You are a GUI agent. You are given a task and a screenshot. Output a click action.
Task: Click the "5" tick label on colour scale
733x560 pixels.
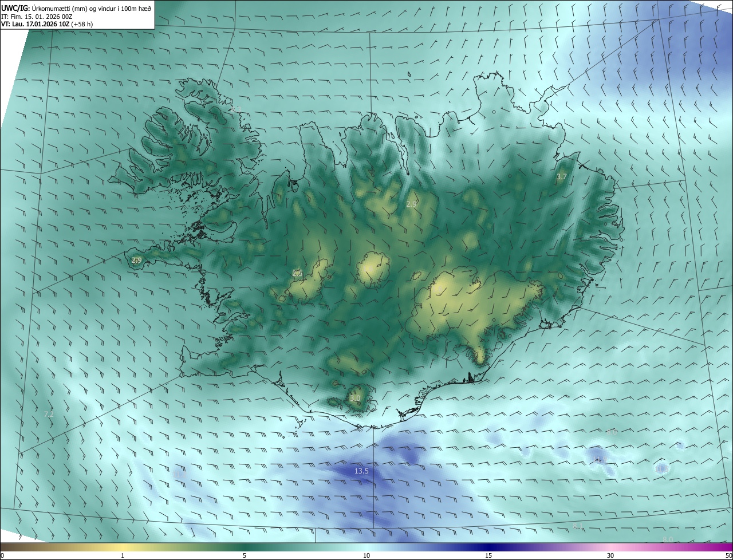245,556
